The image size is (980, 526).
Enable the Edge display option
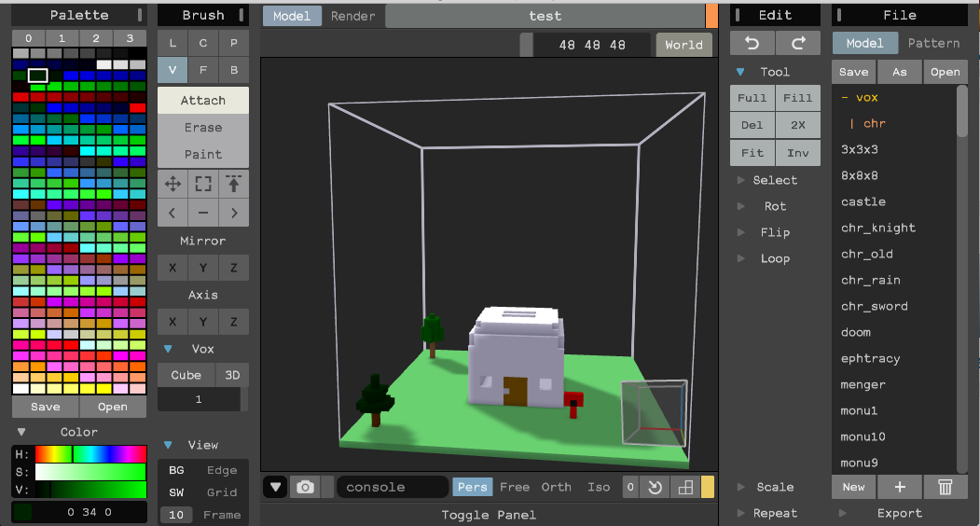coord(222,470)
